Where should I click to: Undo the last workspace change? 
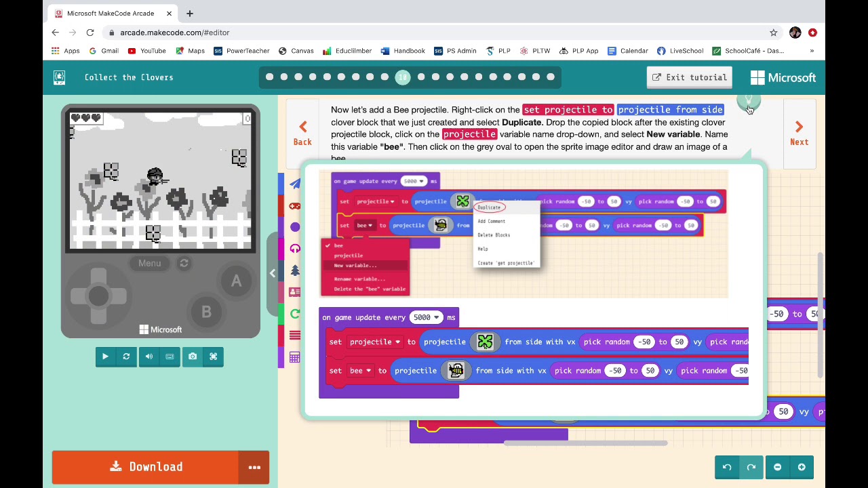pyautogui.click(x=727, y=467)
